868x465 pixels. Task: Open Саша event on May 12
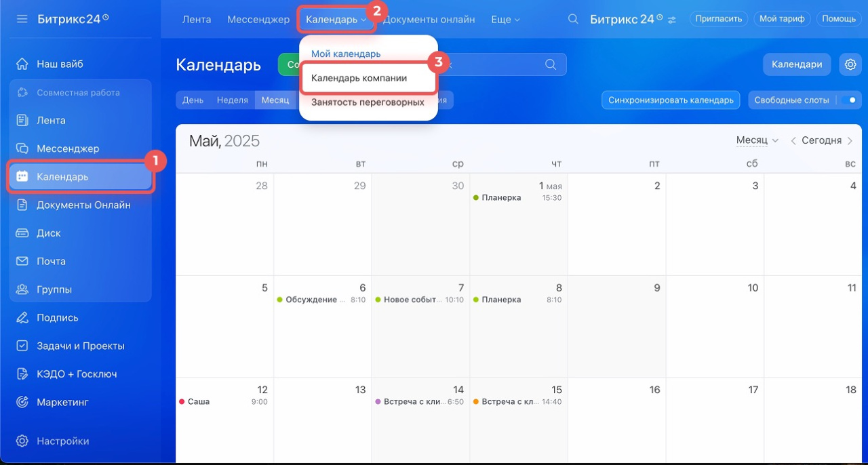[x=224, y=402]
